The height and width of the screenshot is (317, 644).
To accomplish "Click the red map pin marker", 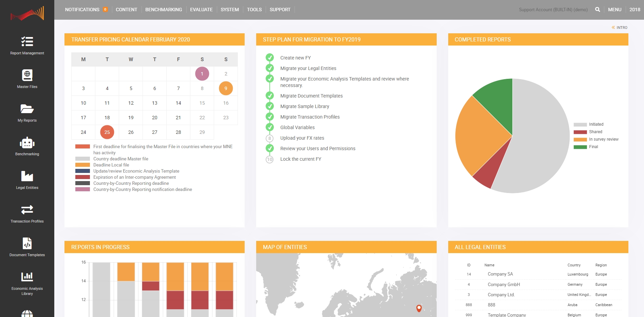I will coord(419,308).
